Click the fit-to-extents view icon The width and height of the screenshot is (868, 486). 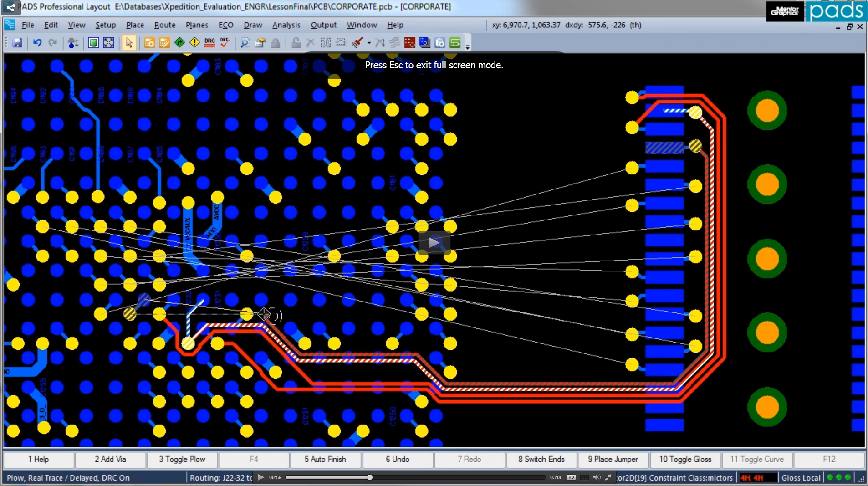pyautogui.click(x=108, y=43)
